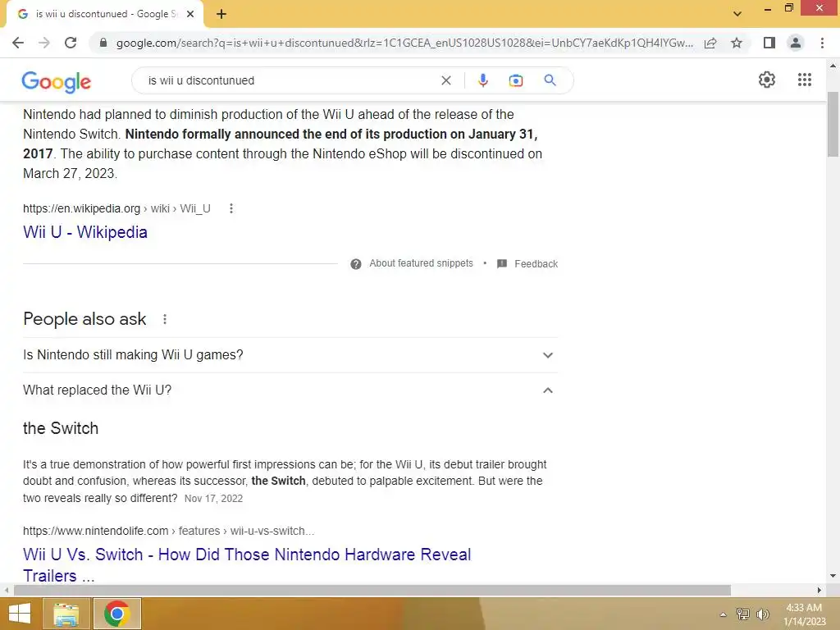The image size is (840, 630).
Task: Open the tab search chevron
Action: tap(737, 14)
